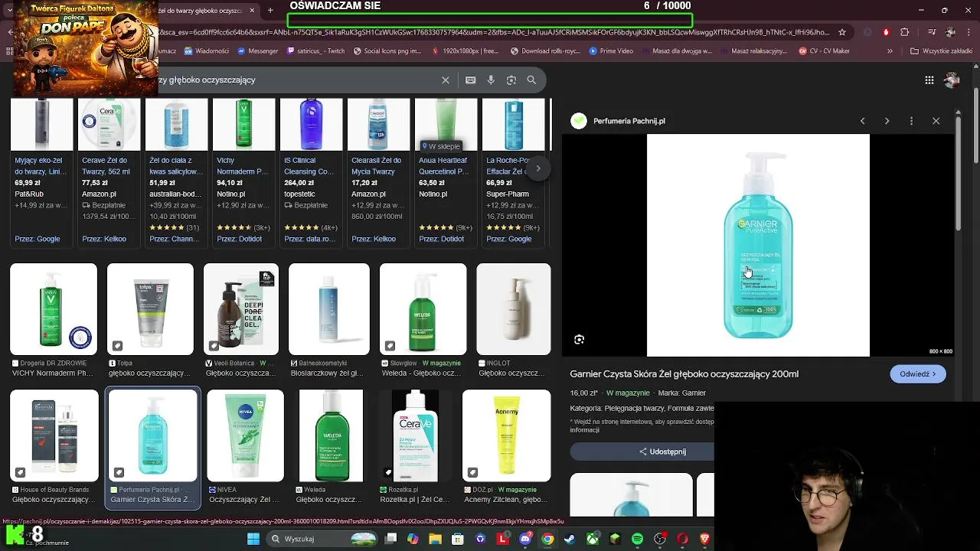980x551 pixels.
Task: Clear the Google search box text
Action: (x=446, y=80)
